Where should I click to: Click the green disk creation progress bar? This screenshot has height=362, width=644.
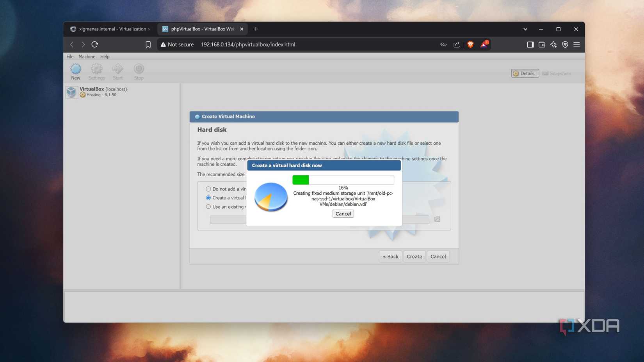tap(343, 180)
